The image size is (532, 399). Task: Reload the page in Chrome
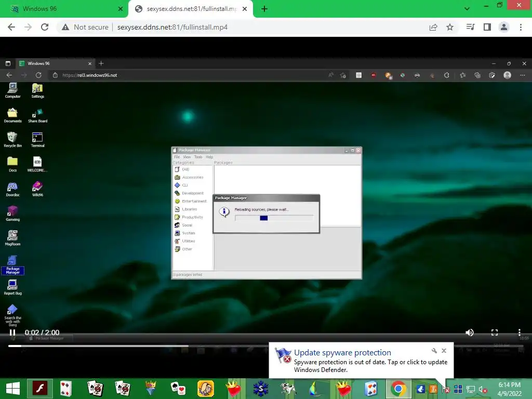(x=45, y=27)
